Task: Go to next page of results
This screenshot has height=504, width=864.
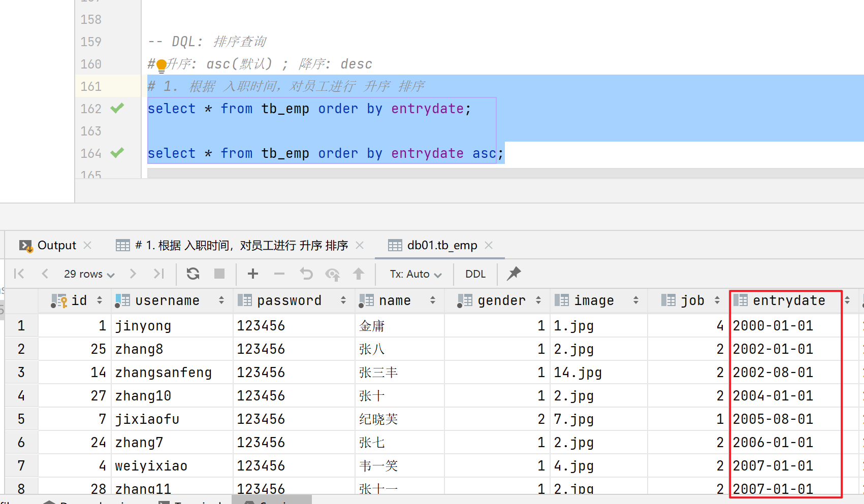Action: [x=133, y=274]
